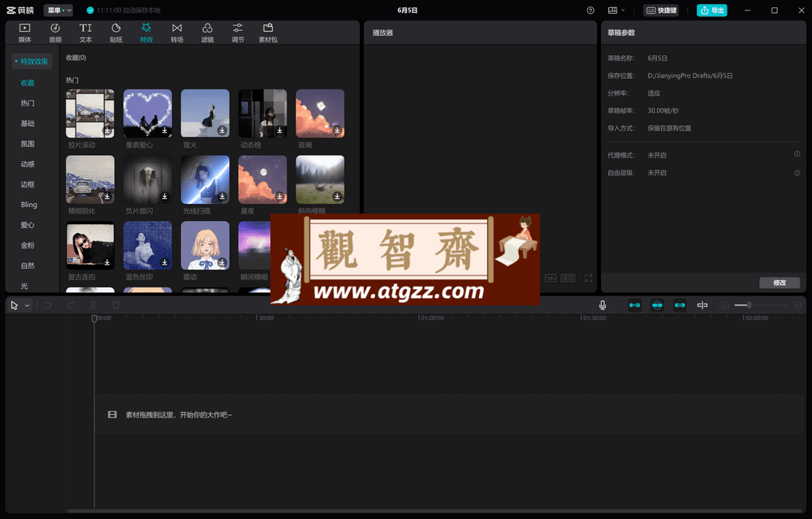Click the help question mark icon
This screenshot has width=812, height=519.
tap(590, 11)
